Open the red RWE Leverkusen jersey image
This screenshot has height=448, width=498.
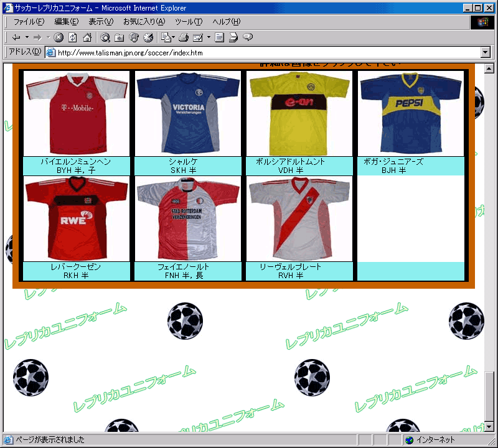[x=77, y=219]
